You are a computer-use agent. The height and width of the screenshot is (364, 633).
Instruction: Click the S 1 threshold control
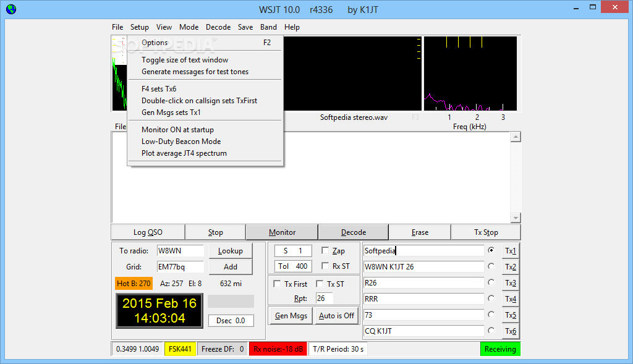pos(292,251)
